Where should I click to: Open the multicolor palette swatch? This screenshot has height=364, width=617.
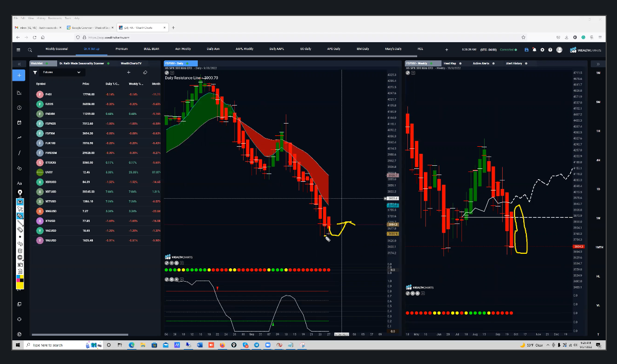point(20,279)
